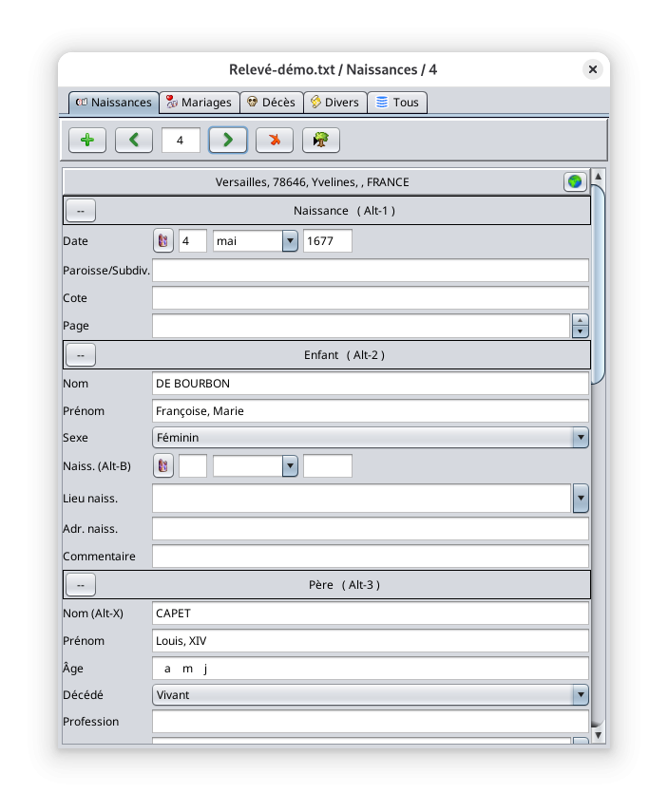The image size is (668, 812).
Task: Go to next record arrow
Action: 228,140
